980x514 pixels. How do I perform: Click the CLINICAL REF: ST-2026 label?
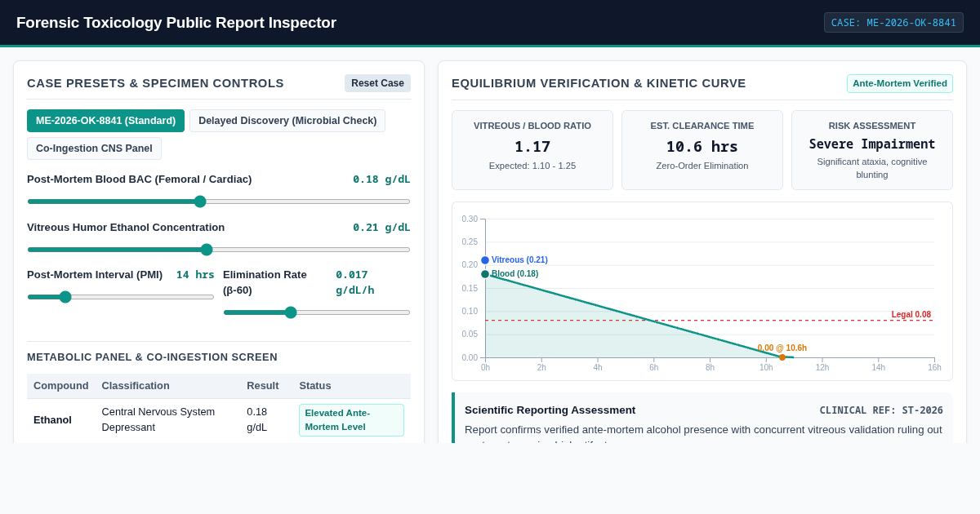881,410
